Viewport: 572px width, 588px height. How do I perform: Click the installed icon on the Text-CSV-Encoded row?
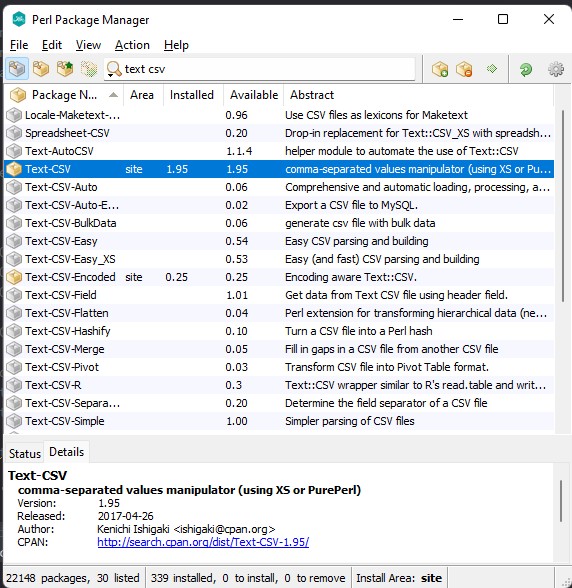pos(14,277)
